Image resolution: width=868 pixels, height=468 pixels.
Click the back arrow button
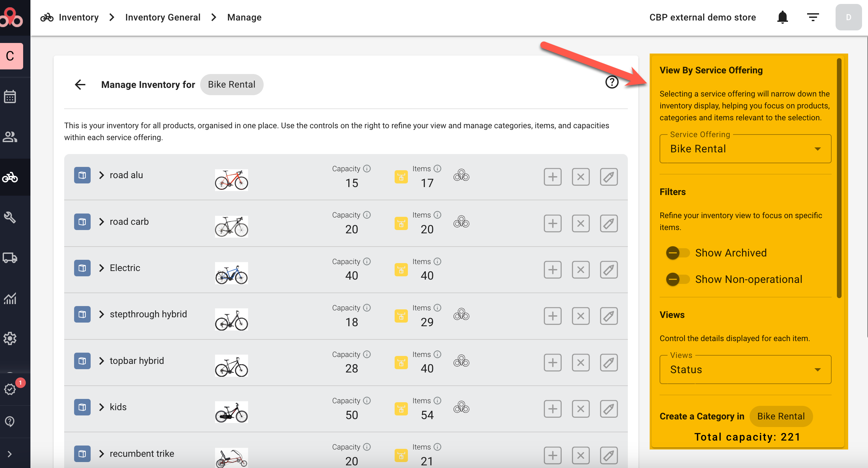point(80,85)
